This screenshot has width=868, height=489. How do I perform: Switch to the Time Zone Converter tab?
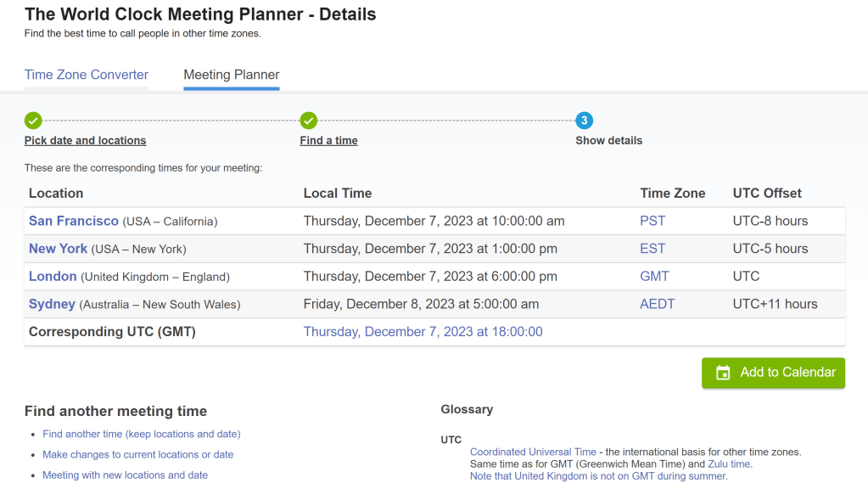point(87,75)
